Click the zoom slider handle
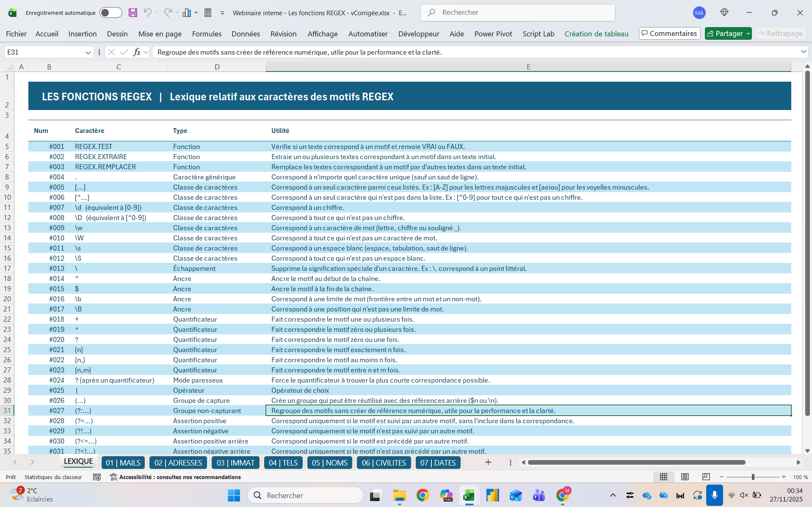This screenshot has height=507, width=812. (753, 477)
